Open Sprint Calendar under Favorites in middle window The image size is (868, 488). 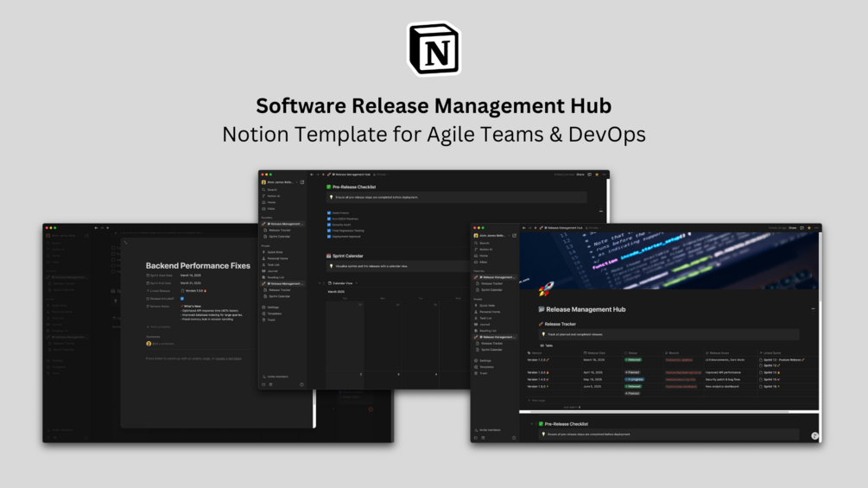click(277, 237)
